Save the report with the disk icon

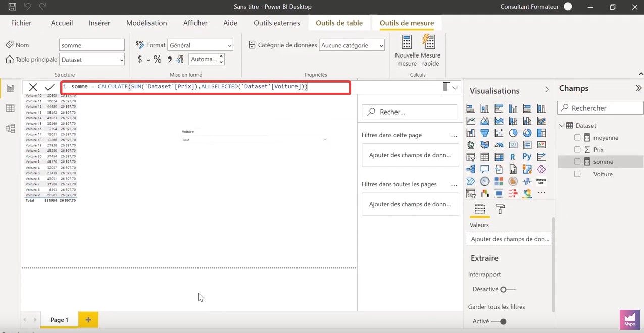point(12,7)
